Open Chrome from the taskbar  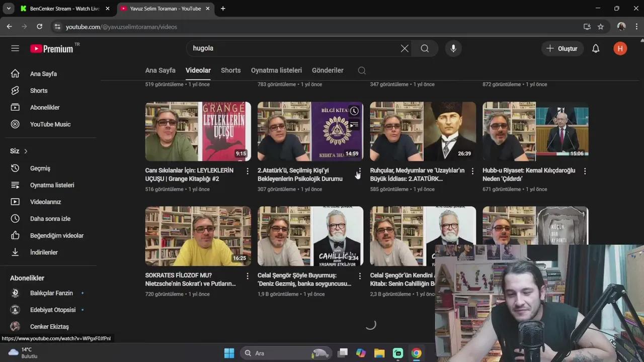pyautogui.click(x=416, y=353)
